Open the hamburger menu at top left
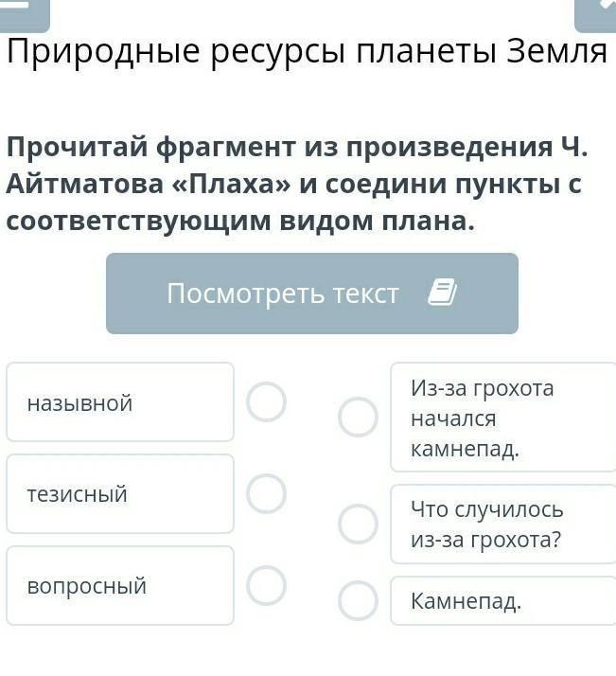 click(x=24, y=11)
